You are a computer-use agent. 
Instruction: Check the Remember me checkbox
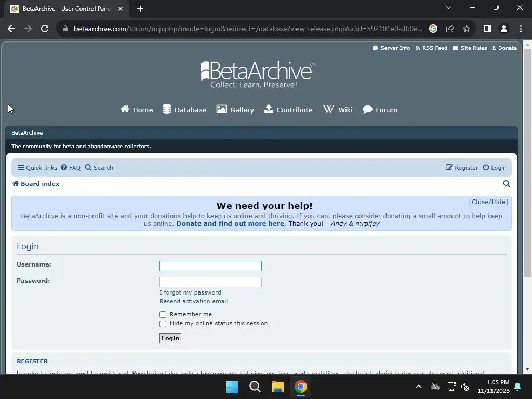(163, 314)
